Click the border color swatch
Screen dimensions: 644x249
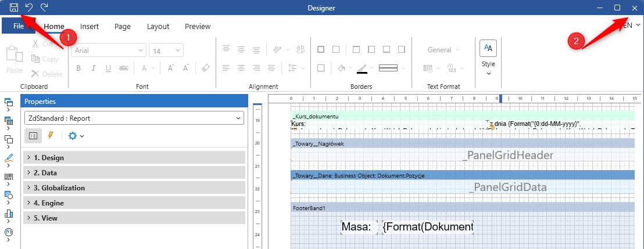[x=362, y=68]
